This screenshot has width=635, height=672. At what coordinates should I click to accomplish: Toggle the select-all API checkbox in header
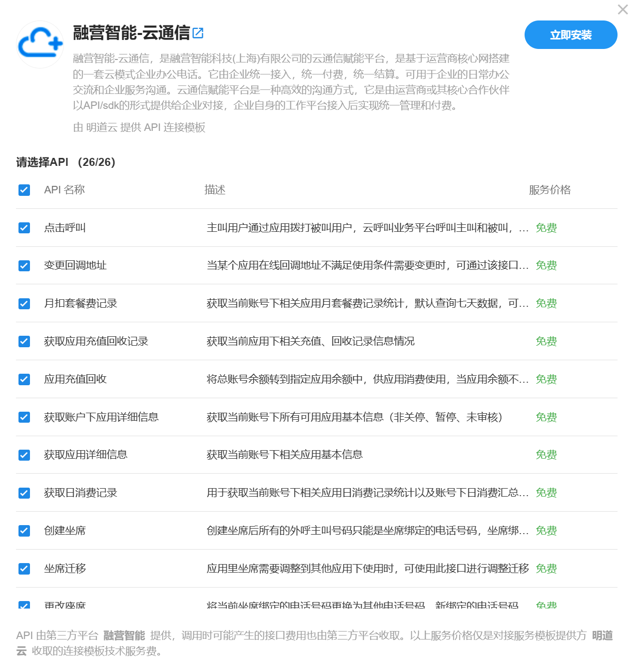point(24,190)
